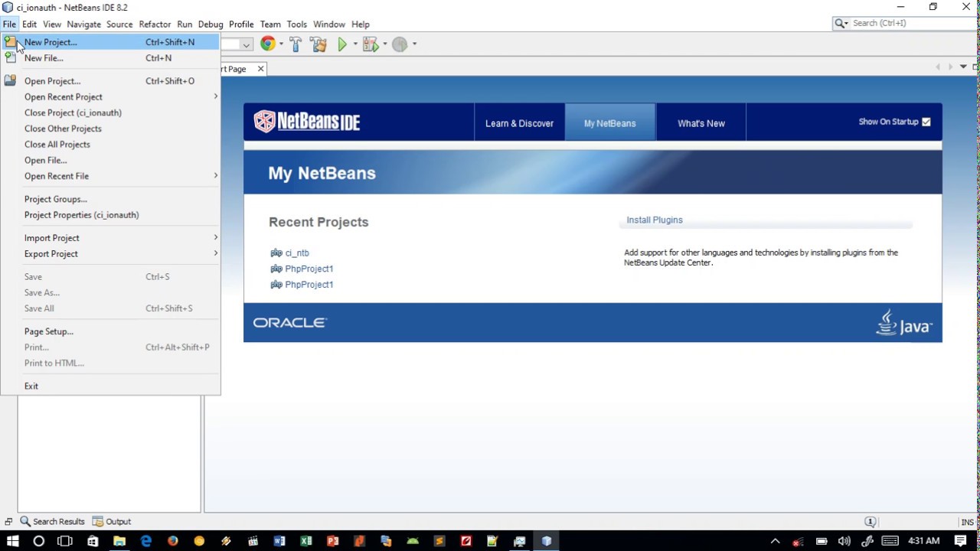Click the Windows Start button
Viewport: 980px width, 551px height.
point(12,541)
